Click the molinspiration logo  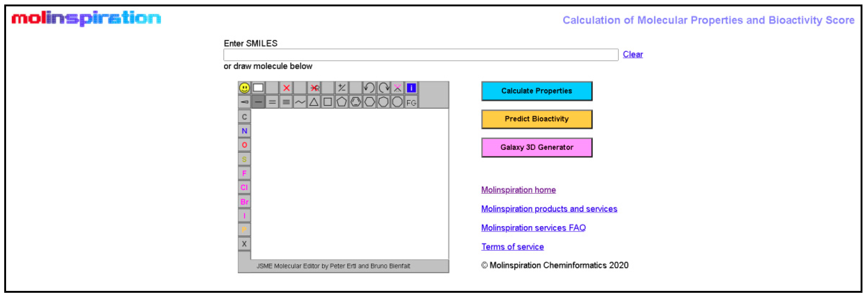pyautogui.click(x=86, y=18)
